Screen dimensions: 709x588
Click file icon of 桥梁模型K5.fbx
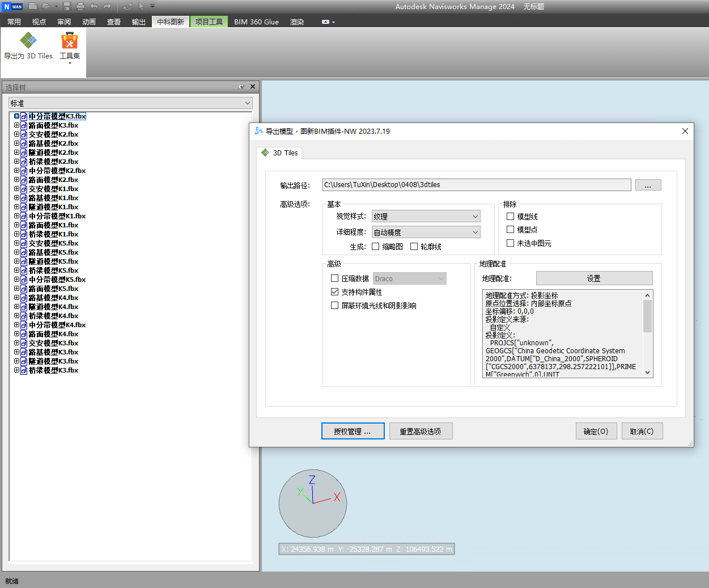(x=24, y=270)
